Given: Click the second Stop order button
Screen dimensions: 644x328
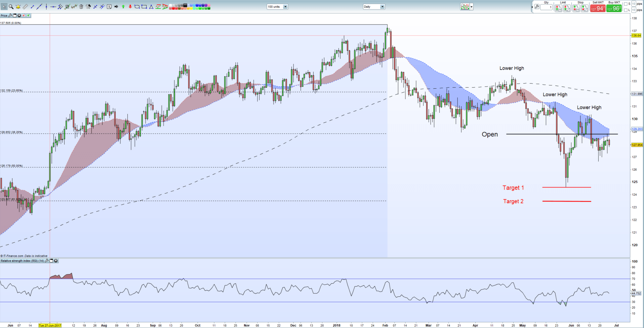Looking at the screenshot, I should [585, 8].
